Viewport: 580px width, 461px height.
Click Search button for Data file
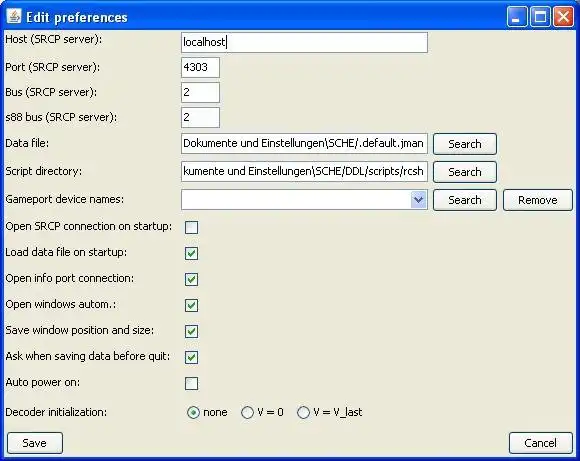click(465, 144)
